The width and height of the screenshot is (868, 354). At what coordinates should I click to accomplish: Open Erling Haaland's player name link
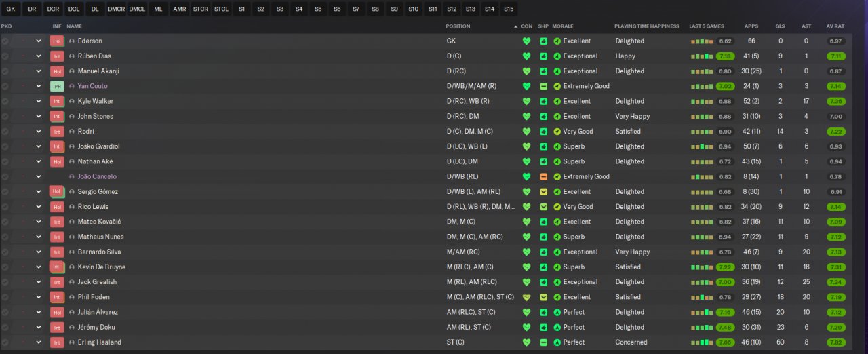(x=99, y=342)
